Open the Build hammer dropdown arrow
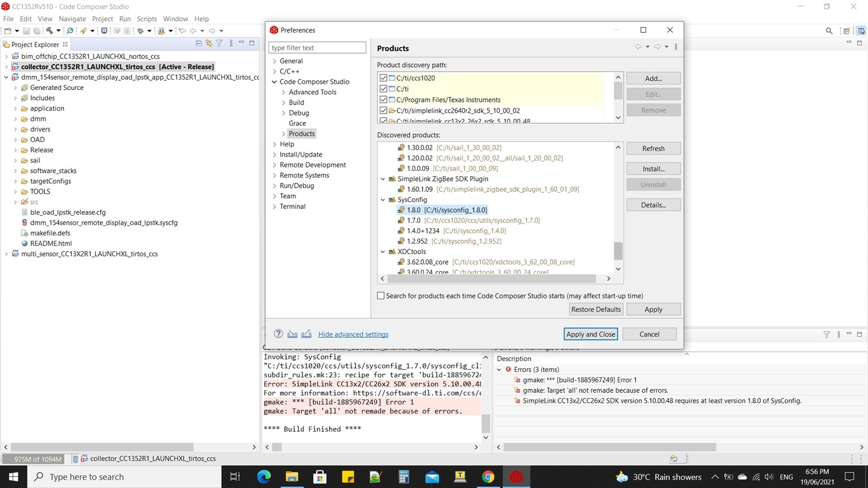The height and width of the screenshot is (488, 868). coord(59,31)
